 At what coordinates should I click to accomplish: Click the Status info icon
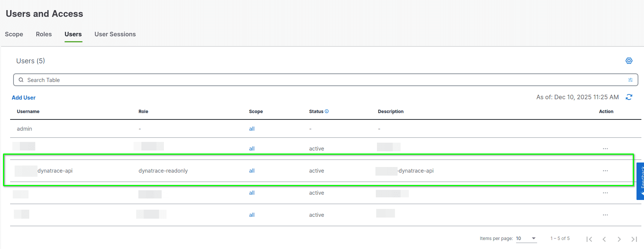[x=327, y=111]
